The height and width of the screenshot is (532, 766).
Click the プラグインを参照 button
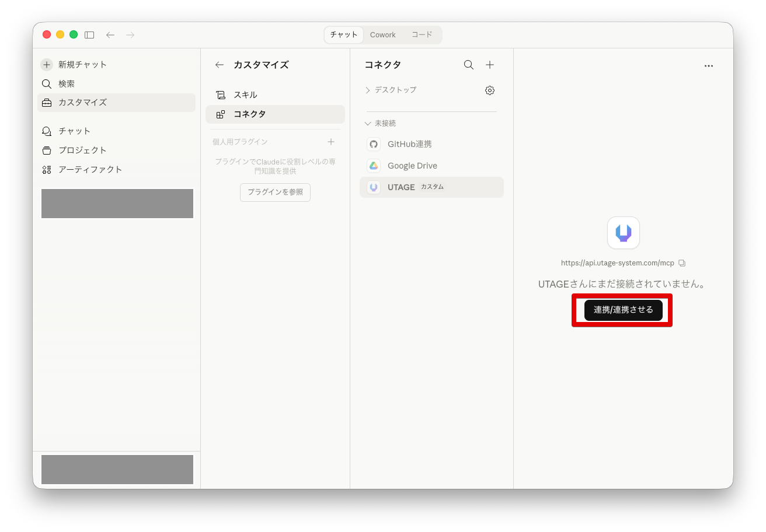click(x=275, y=192)
